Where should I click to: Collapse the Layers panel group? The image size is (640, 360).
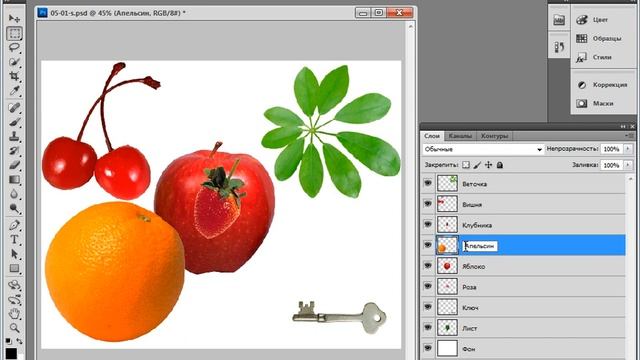(x=623, y=127)
